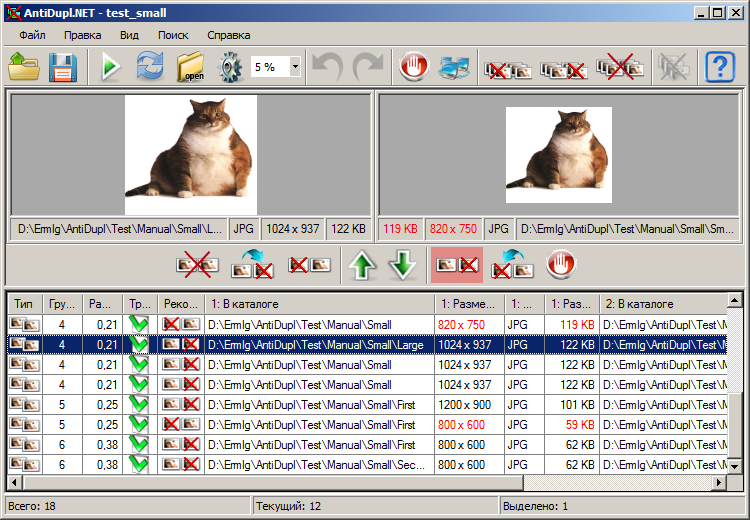Open the Справка menu
The width and height of the screenshot is (750, 520).
pyautogui.click(x=228, y=35)
